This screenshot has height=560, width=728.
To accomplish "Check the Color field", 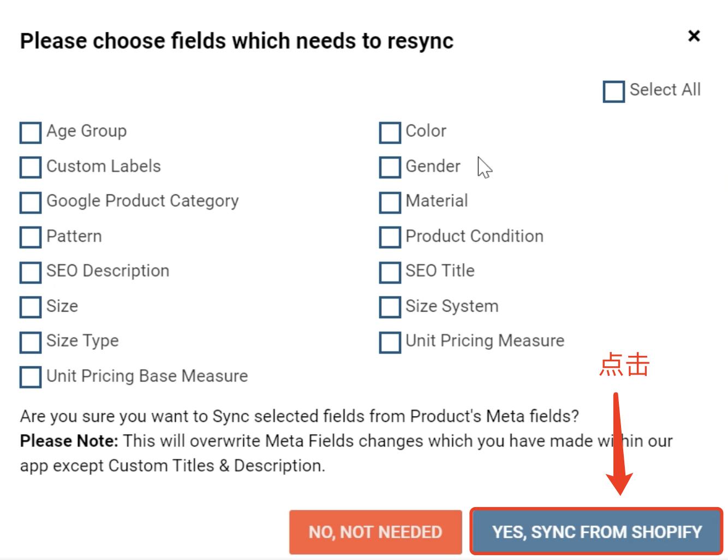I will pos(390,132).
